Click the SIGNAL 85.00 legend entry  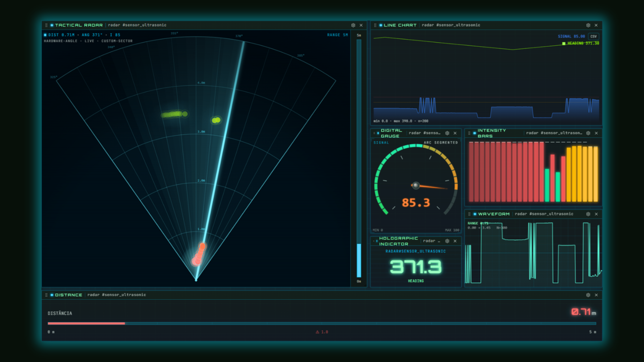tap(571, 37)
